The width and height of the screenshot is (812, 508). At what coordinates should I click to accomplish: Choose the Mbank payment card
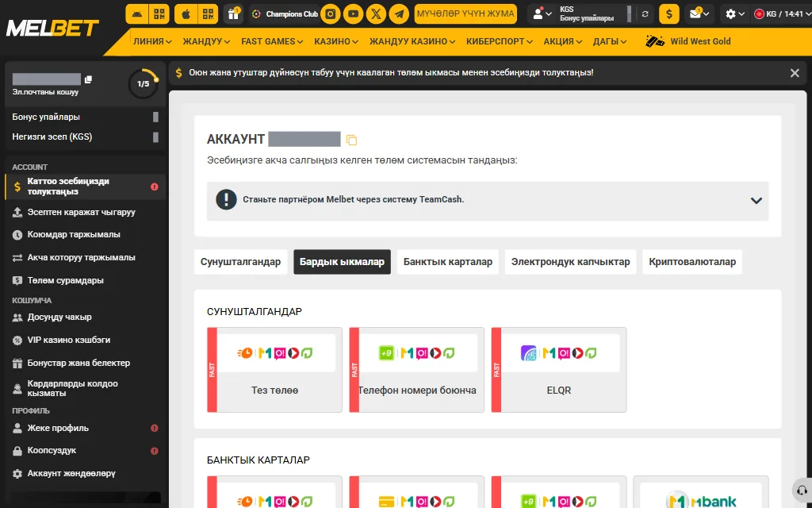[x=701, y=492]
